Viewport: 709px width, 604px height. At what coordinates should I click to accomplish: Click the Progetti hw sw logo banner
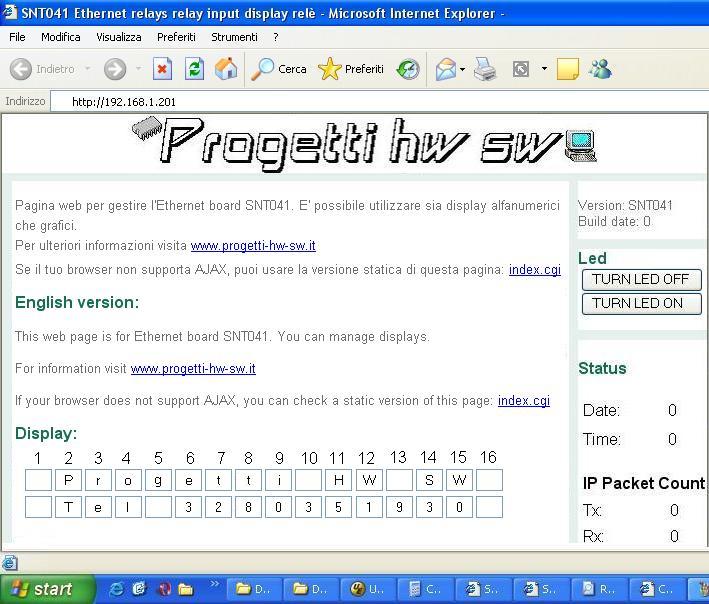click(x=364, y=143)
